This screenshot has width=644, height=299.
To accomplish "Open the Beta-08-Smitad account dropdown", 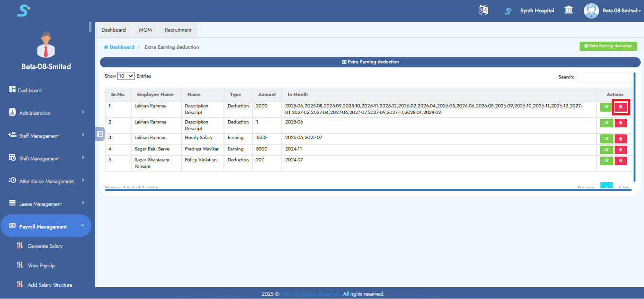I will [621, 10].
